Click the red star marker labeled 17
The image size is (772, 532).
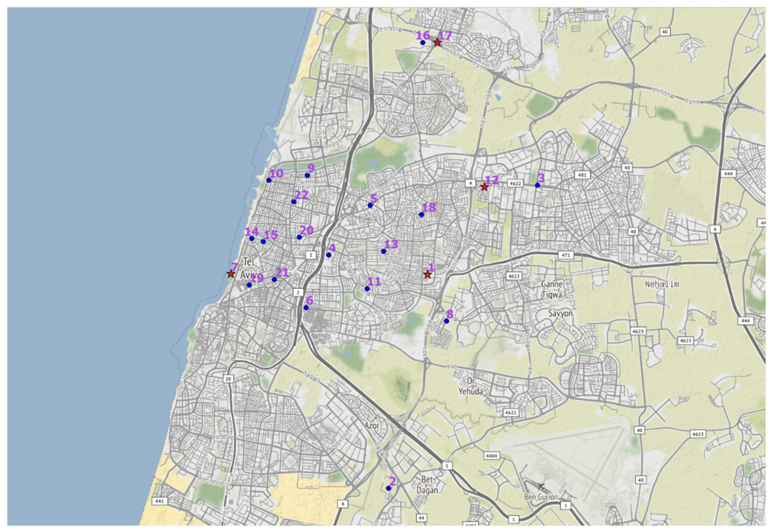pyautogui.click(x=437, y=43)
